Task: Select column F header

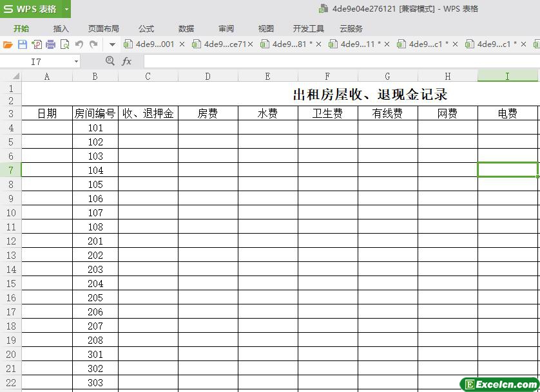Action: coord(328,77)
